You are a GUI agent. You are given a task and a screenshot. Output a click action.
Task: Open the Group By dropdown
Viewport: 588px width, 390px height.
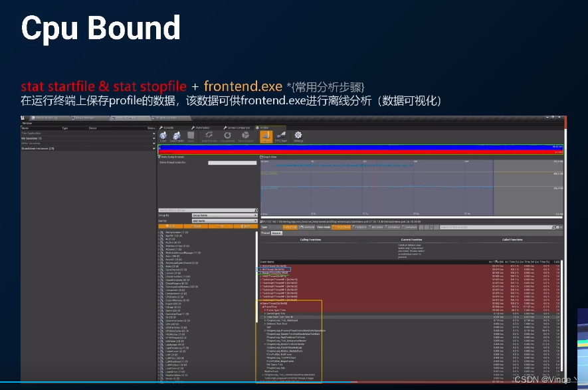pyautogui.click(x=224, y=215)
